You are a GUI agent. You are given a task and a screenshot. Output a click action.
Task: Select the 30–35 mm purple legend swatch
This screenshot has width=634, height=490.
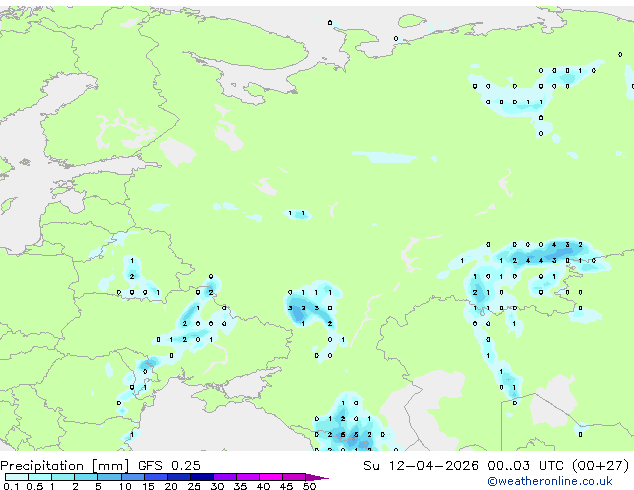(224, 477)
